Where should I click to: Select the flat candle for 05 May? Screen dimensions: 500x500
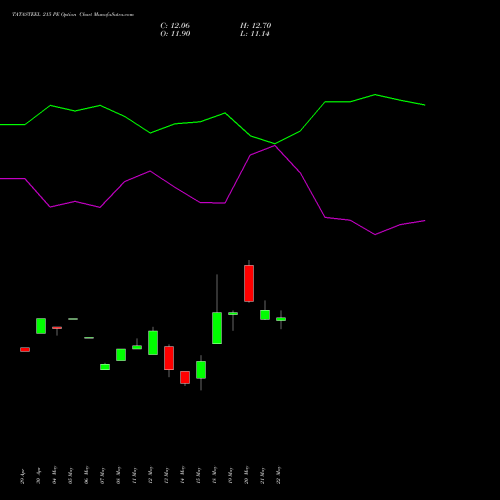coord(73,319)
